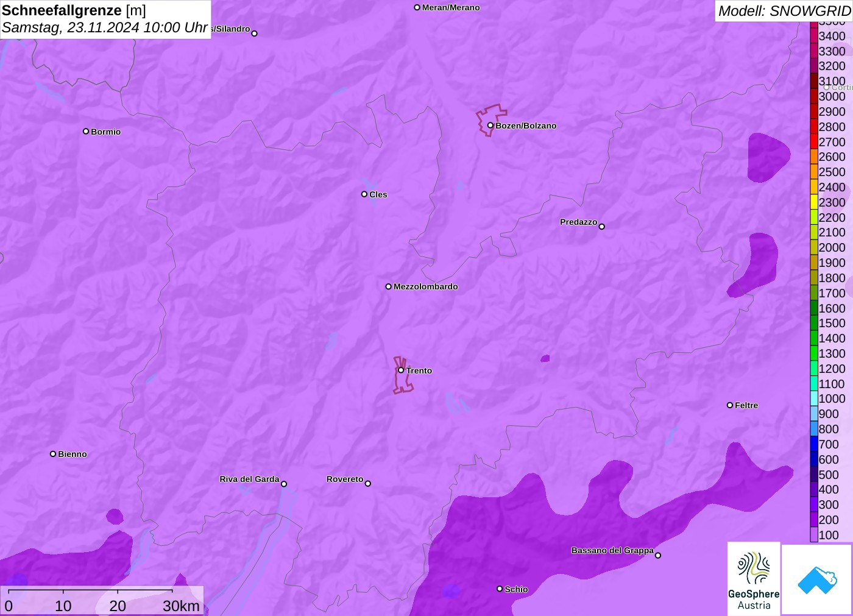
Task: Click the '1900' legend value
Action: coord(832,263)
